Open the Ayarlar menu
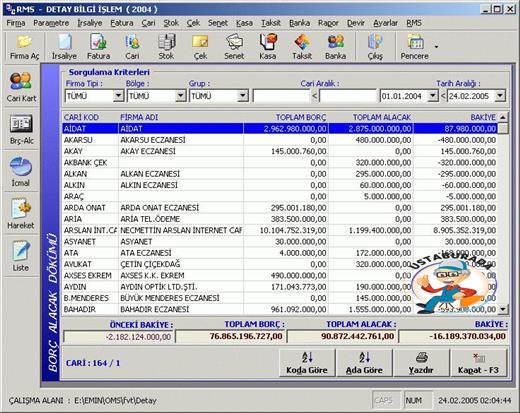 385,23
